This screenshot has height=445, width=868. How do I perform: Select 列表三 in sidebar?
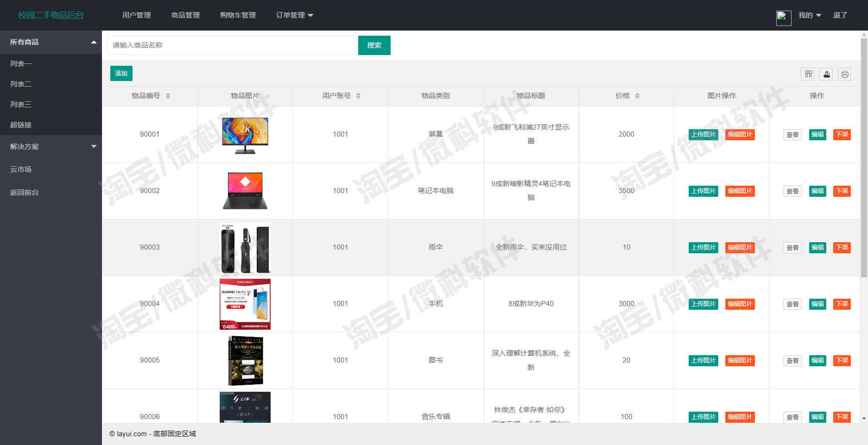click(51, 105)
